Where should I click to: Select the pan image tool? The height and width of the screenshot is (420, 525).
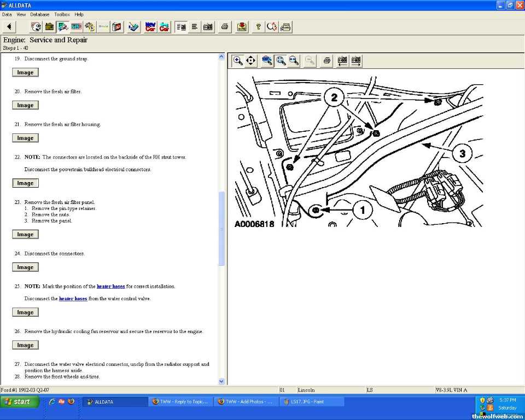(251, 61)
